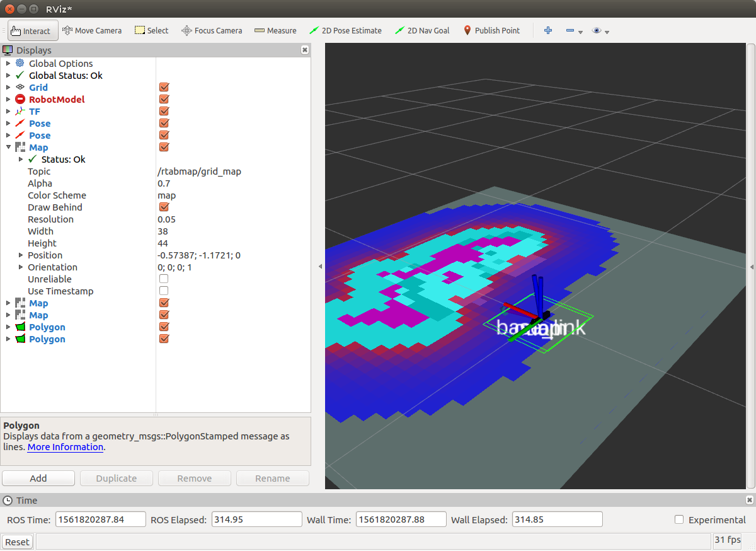Disable the Grid display checkbox
This screenshot has height=551, width=756.
coord(164,87)
